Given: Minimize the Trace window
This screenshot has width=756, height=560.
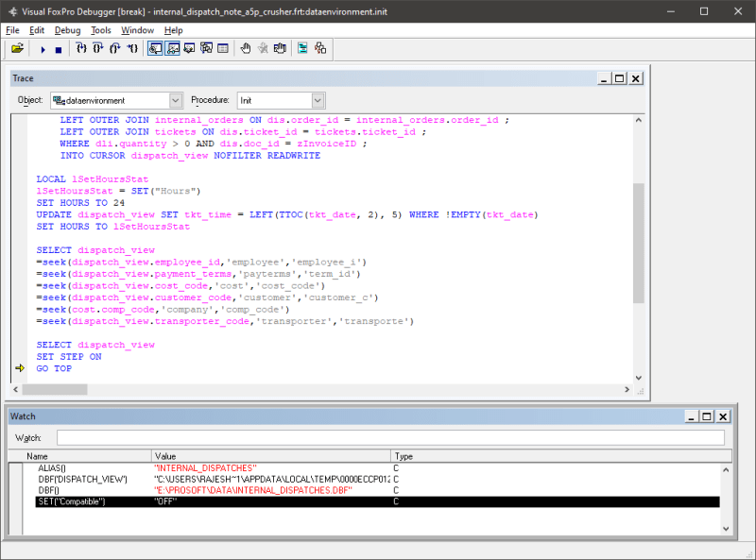Looking at the screenshot, I should click(x=604, y=78).
